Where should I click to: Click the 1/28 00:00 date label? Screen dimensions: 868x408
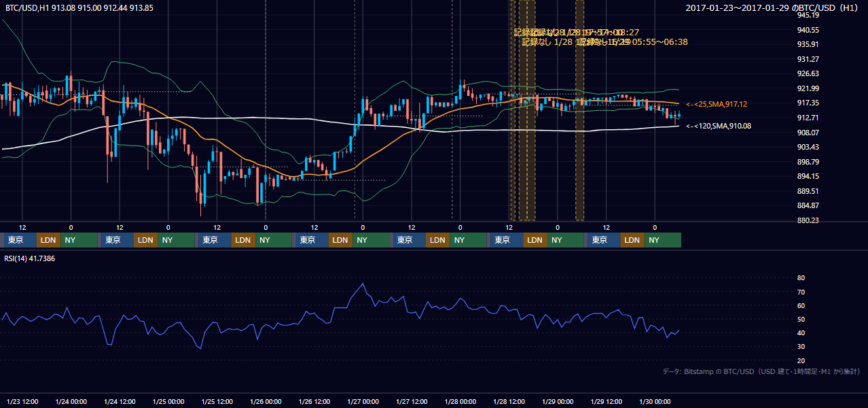click(x=460, y=401)
